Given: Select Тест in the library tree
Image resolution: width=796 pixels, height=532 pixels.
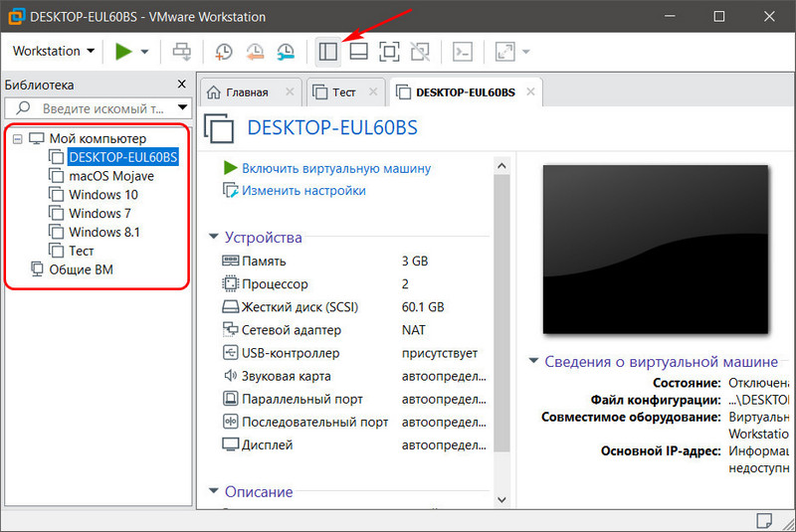Looking at the screenshot, I should point(82,251).
